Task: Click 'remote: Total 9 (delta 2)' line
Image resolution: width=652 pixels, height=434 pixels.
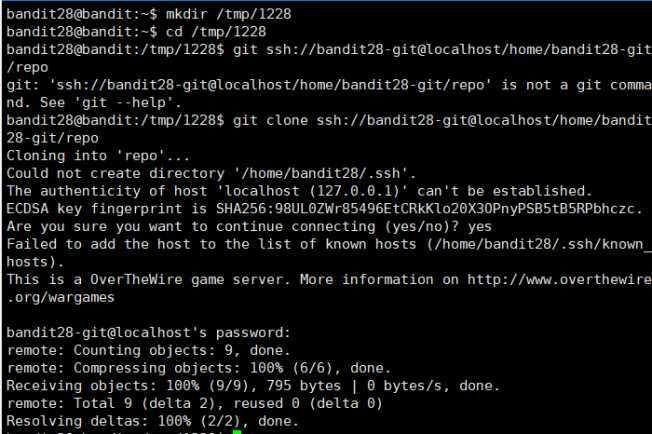Action: (195, 403)
